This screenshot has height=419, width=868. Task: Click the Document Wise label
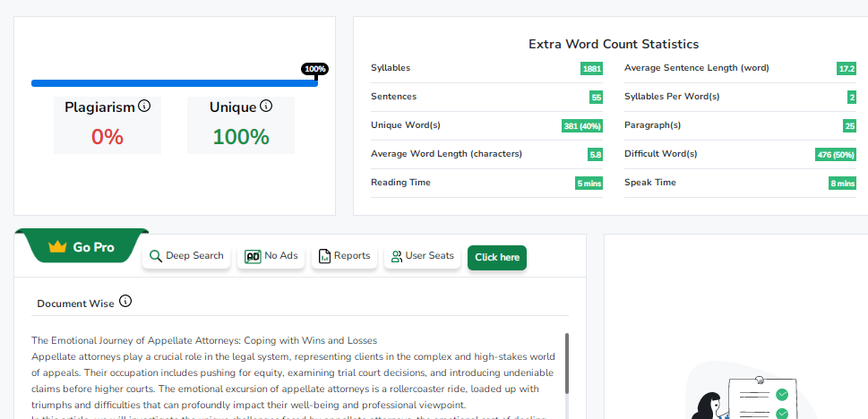click(x=75, y=304)
